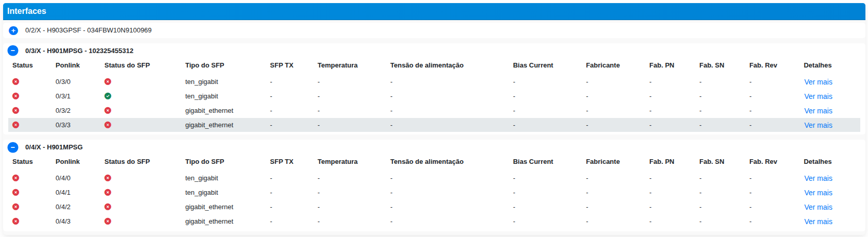Image resolution: width=868 pixels, height=237 pixels.
Task: Click red SFP status icon for 0/4/1
Action: (x=108, y=193)
